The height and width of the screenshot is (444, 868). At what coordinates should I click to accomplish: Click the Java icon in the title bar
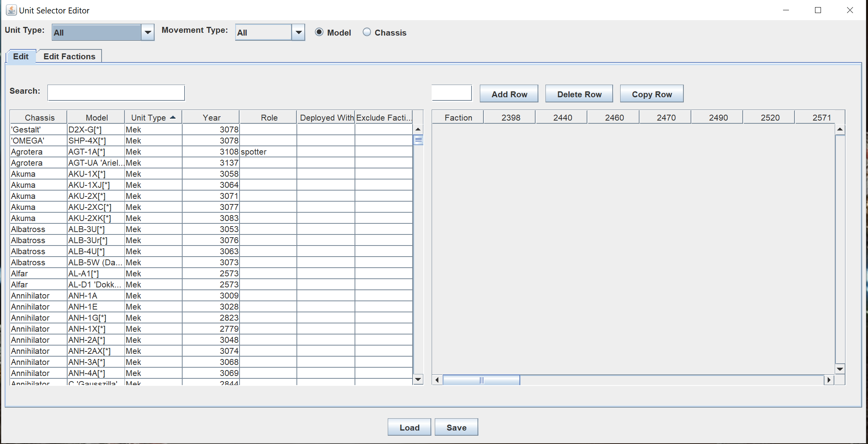11,10
